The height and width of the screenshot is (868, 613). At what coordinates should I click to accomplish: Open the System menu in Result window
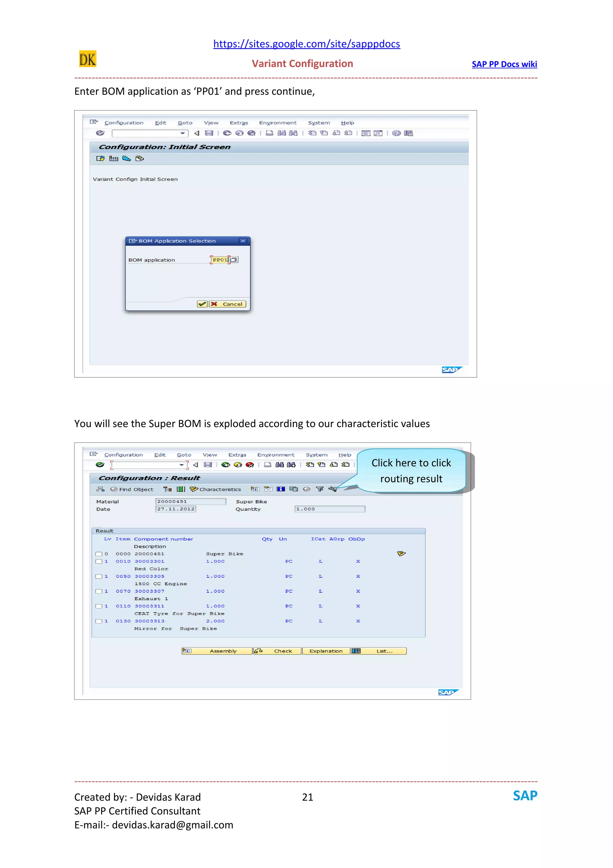tap(316, 455)
